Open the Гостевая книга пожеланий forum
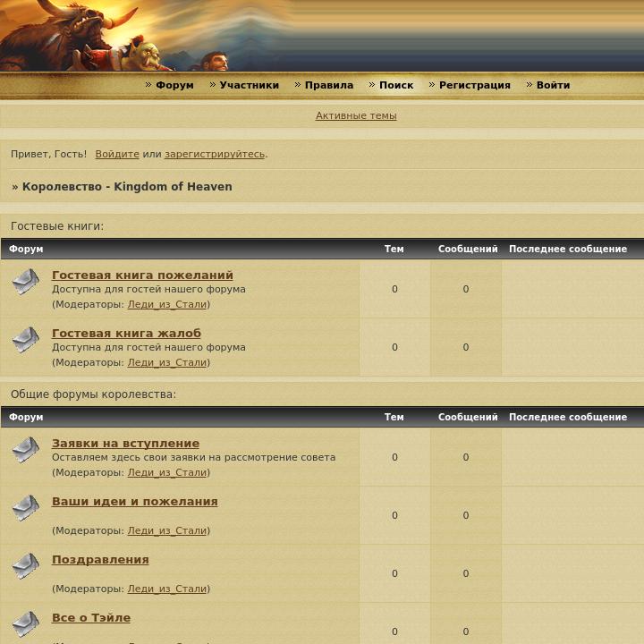The image size is (644, 644). [x=142, y=275]
